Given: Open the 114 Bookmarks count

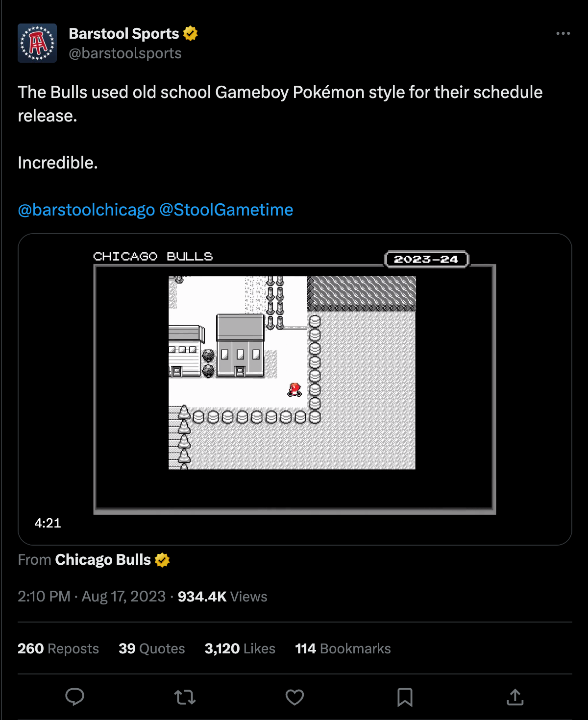Looking at the screenshot, I should 343,648.
